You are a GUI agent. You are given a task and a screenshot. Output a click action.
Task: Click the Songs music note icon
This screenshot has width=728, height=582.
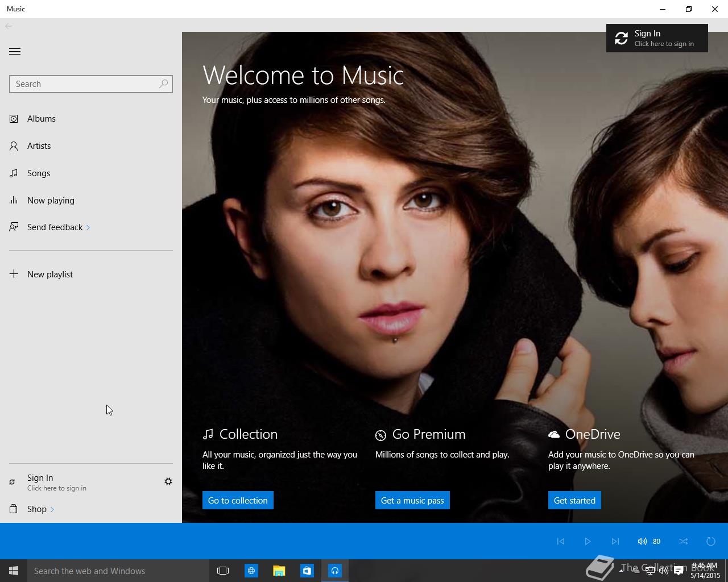click(14, 173)
